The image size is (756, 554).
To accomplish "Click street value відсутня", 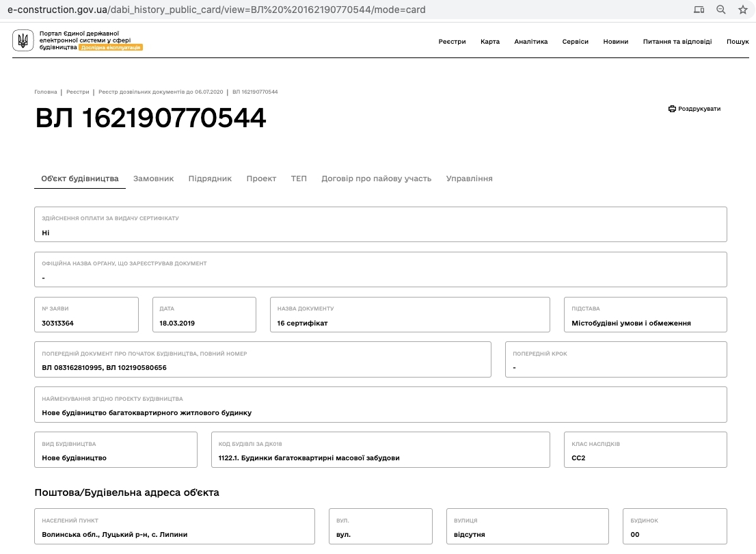I will click(469, 535).
